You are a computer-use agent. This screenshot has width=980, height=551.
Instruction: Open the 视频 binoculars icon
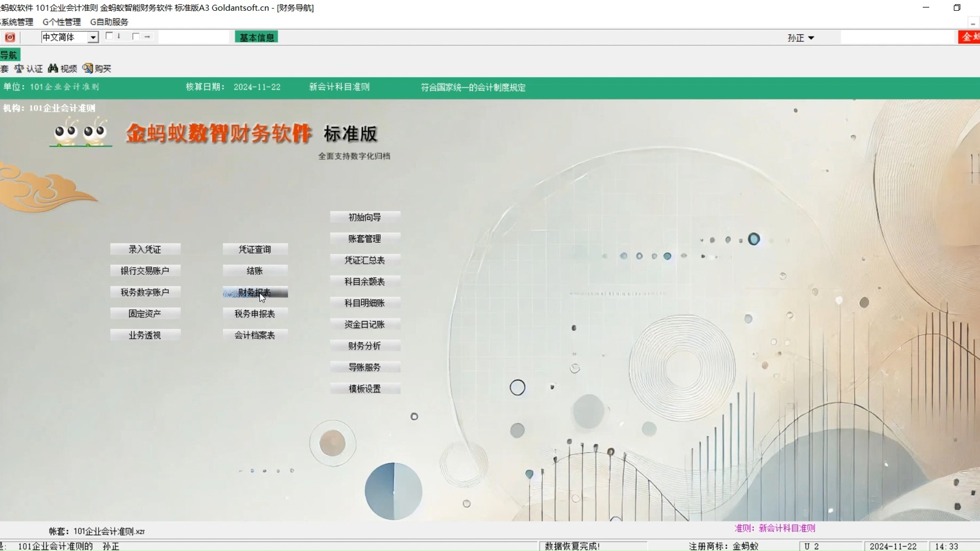(x=62, y=68)
